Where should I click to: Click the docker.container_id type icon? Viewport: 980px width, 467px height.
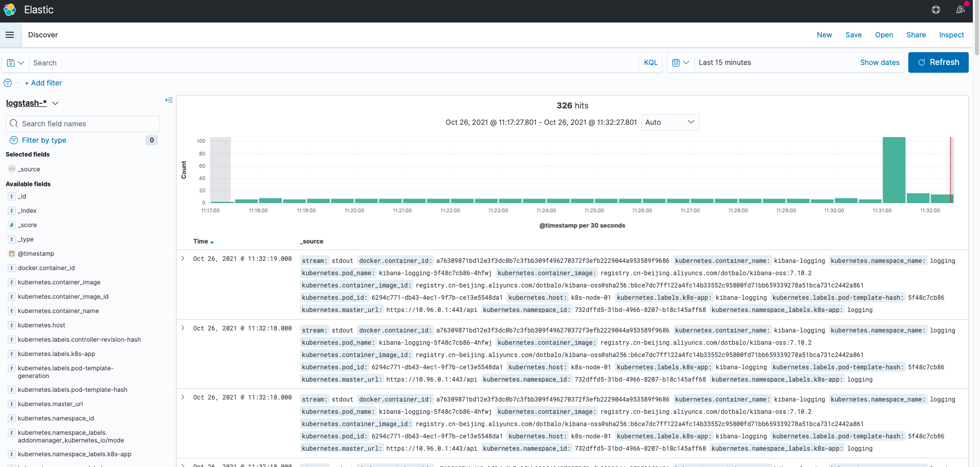click(12, 268)
